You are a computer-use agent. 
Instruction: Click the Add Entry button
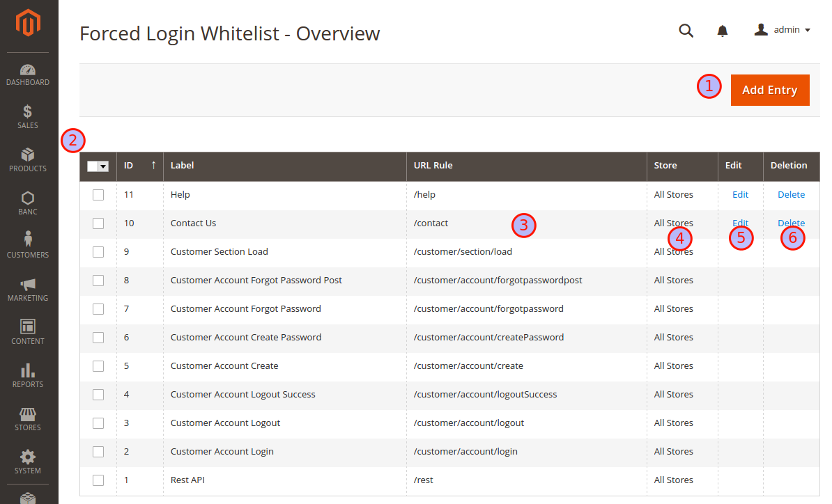point(770,90)
